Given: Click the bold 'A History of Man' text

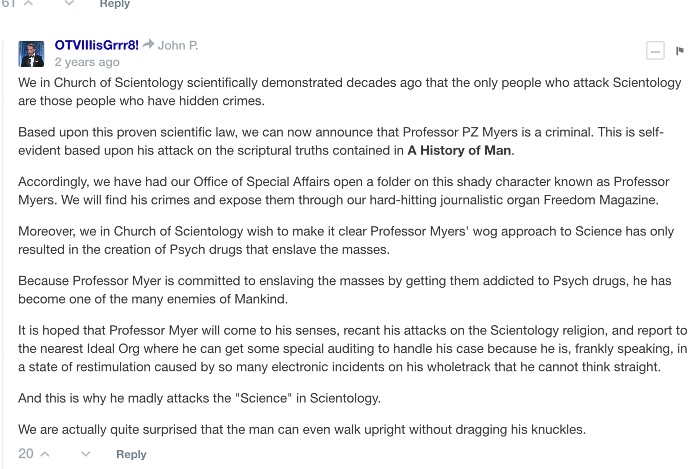Looking at the screenshot, I should (459, 151).
